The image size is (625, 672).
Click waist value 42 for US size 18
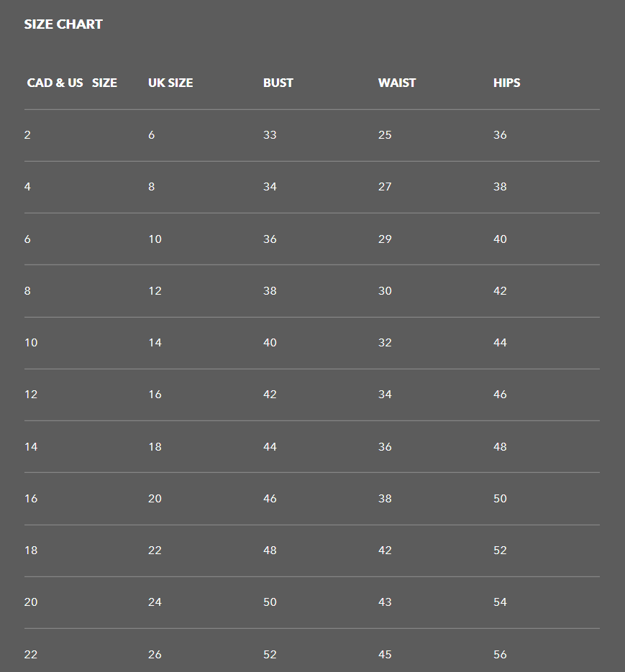pos(385,551)
